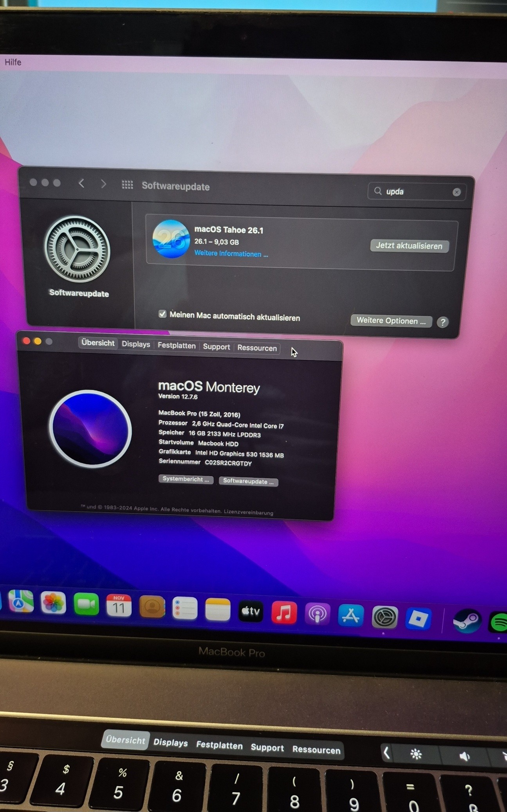Select the Übersicht tab in the About window
Viewport: 507px width, 812px height.
point(98,343)
